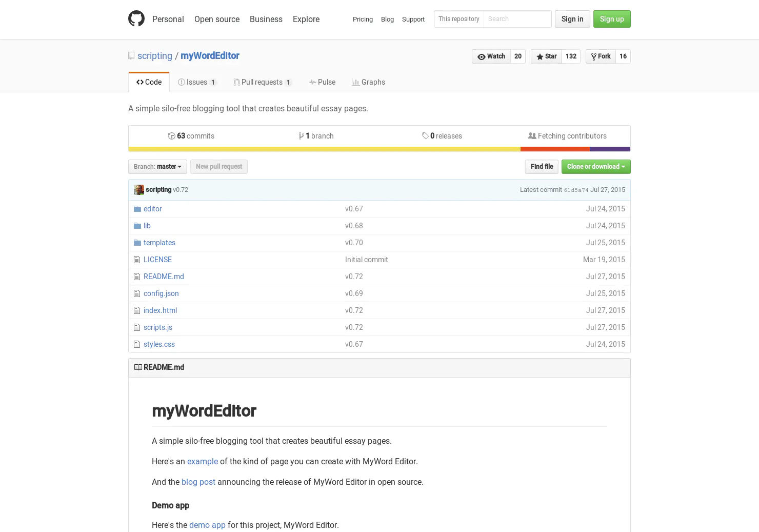Click the Find file button
The image size is (759, 532).
[542, 167]
